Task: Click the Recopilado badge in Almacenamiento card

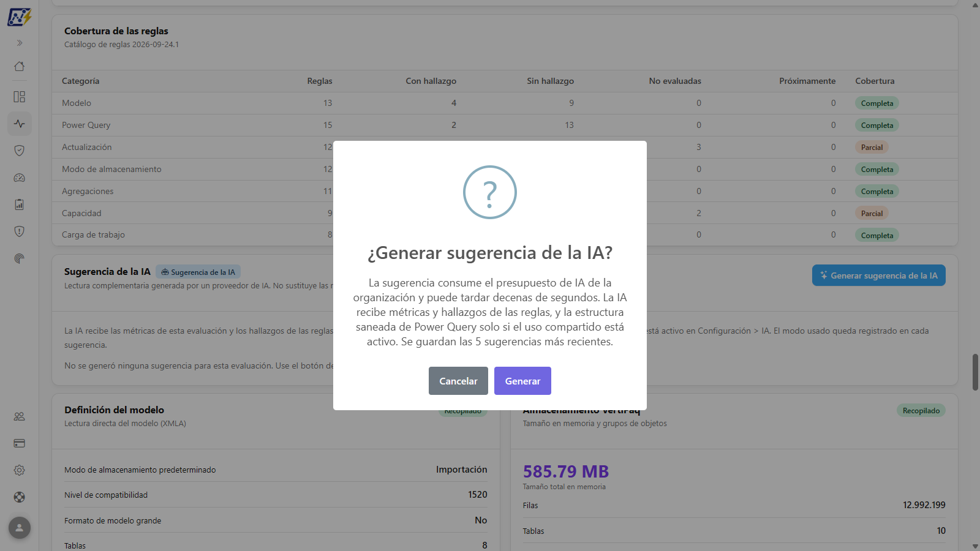Action: pos(921,411)
